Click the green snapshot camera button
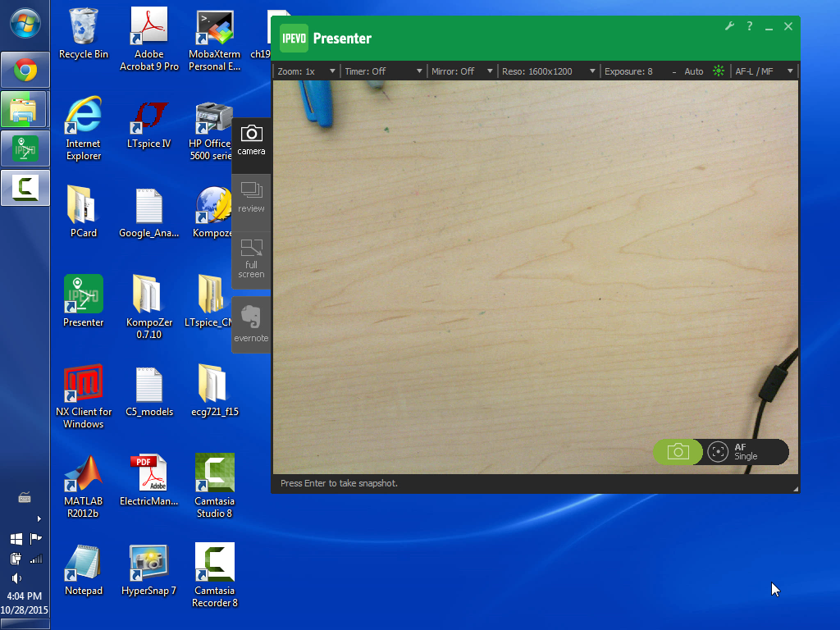The width and height of the screenshot is (840, 630). point(678,452)
